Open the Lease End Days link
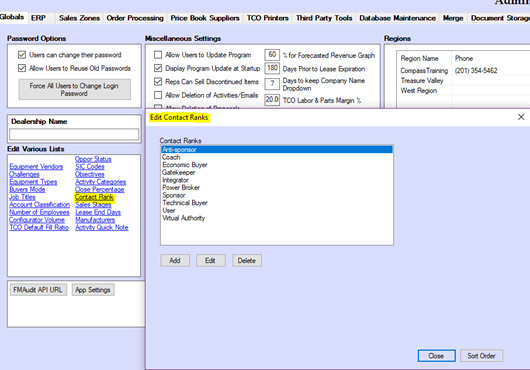 point(98,212)
